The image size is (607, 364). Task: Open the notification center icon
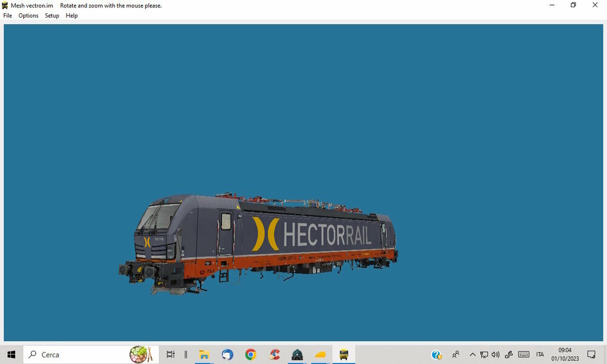[591, 354]
